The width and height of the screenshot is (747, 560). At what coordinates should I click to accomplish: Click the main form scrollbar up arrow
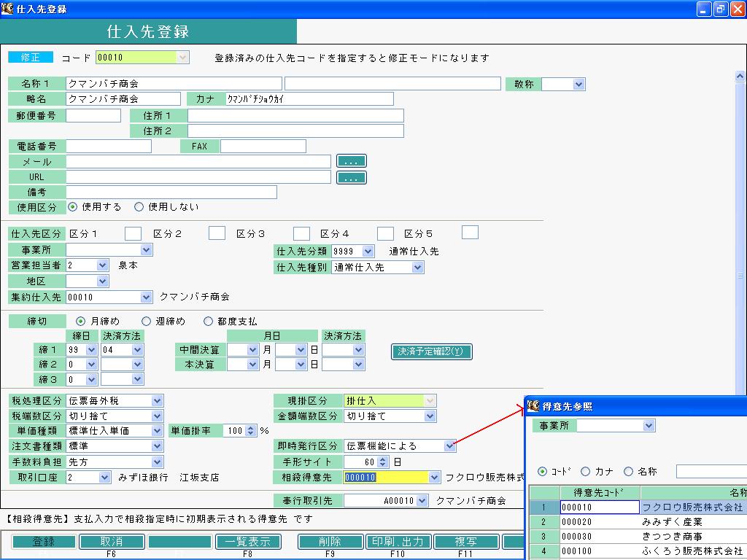[x=740, y=76]
